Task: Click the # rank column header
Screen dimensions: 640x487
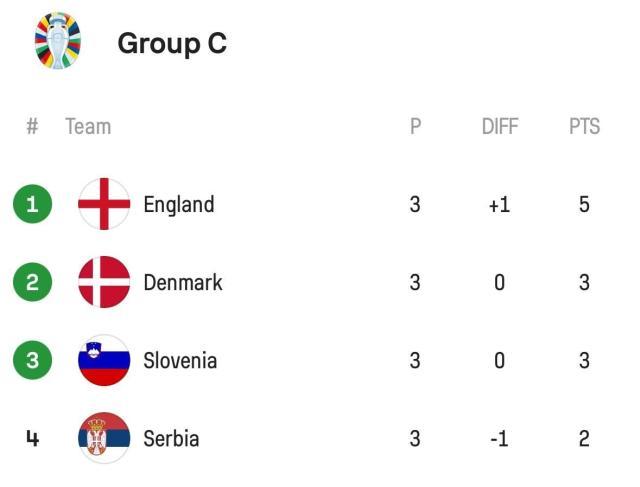Action: pos(32,126)
